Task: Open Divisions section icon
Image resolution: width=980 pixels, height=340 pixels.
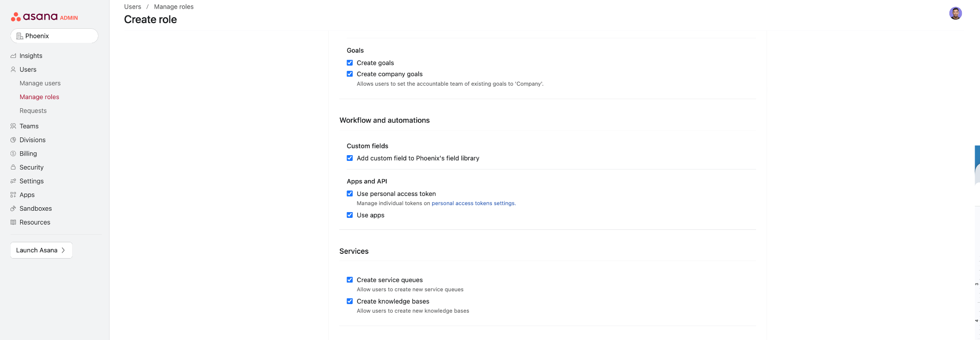Action: tap(13, 140)
